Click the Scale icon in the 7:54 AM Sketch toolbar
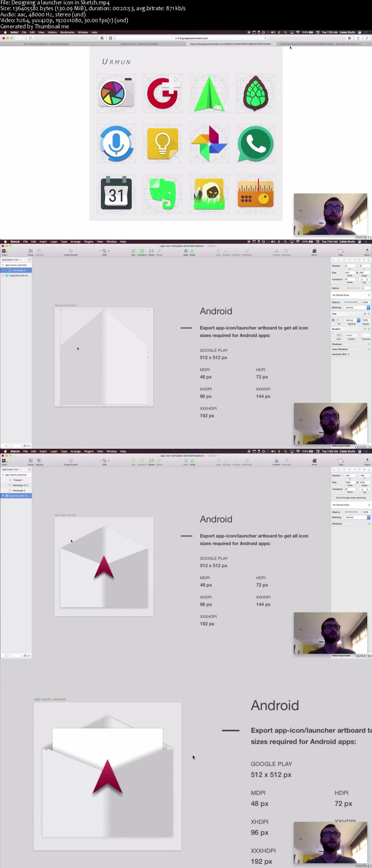This screenshot has width=372, height=868. pyautogui.click(x=193, y=252)
